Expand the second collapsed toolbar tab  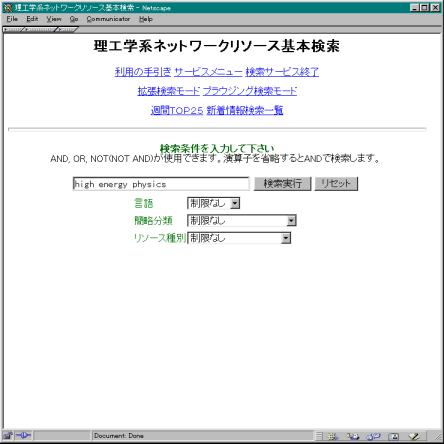[40, 30]
